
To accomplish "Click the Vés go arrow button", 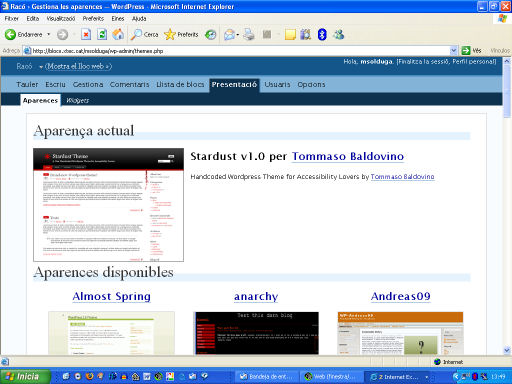I will click(x=471, y=51).
